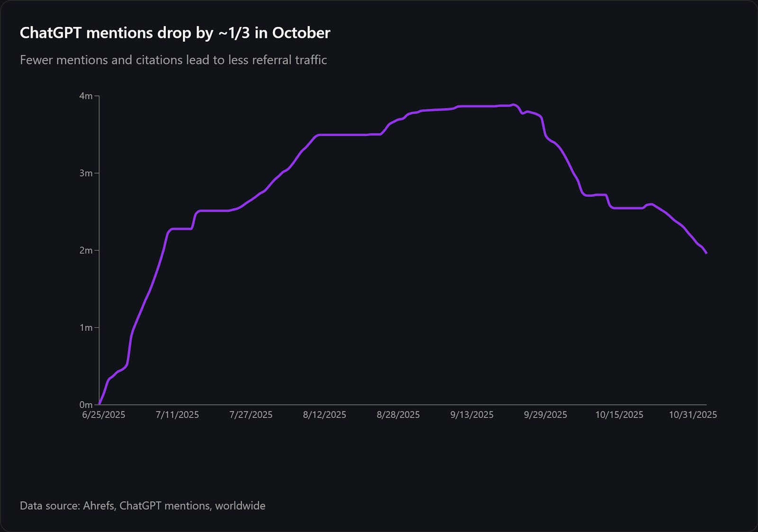758x532 pixels.
Task: Select the 3m y-axis label
Action: [x=86, y=173]
